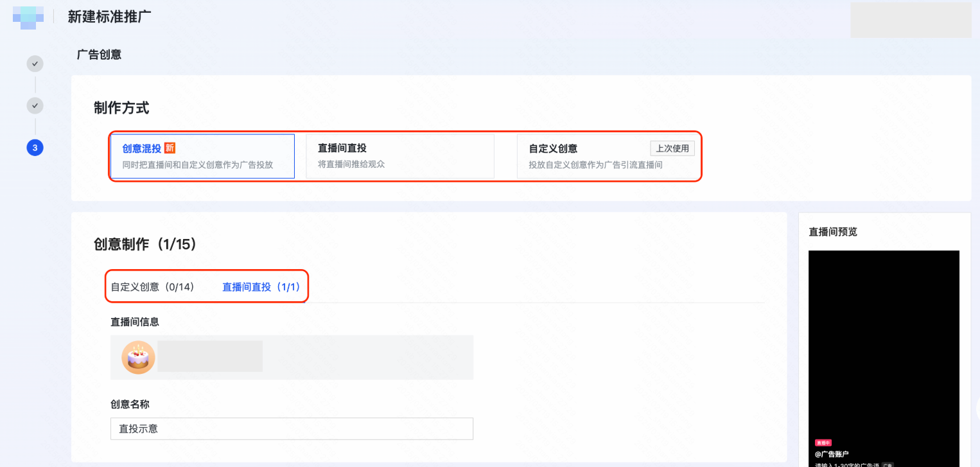The width and height of the screenshot is (980, 467).
Task: Click the black live room preview area
Action: point(883,340)
